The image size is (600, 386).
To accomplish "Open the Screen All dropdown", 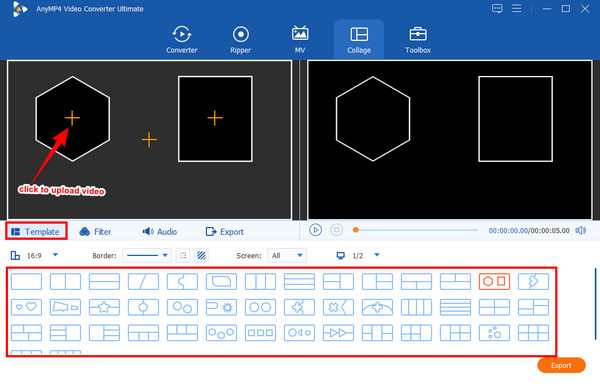I will [x=287, y=255].
